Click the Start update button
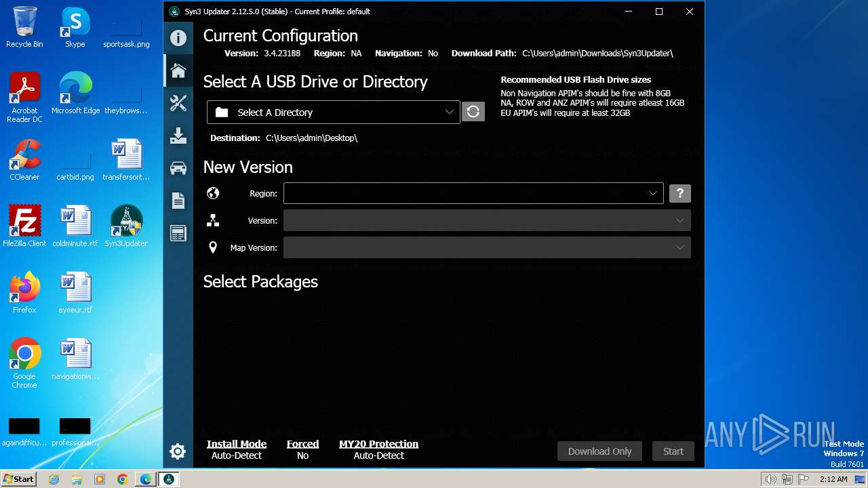 pos(673,451)
